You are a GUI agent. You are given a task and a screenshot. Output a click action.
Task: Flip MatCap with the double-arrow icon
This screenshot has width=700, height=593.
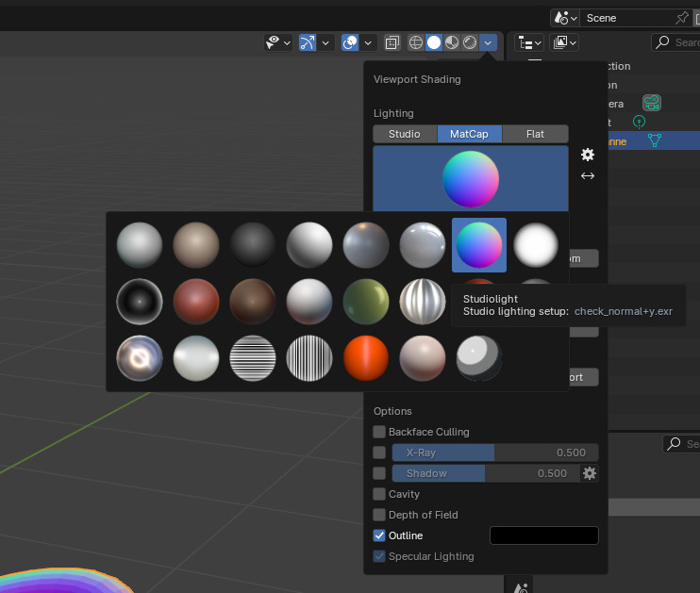coord(588,175)
